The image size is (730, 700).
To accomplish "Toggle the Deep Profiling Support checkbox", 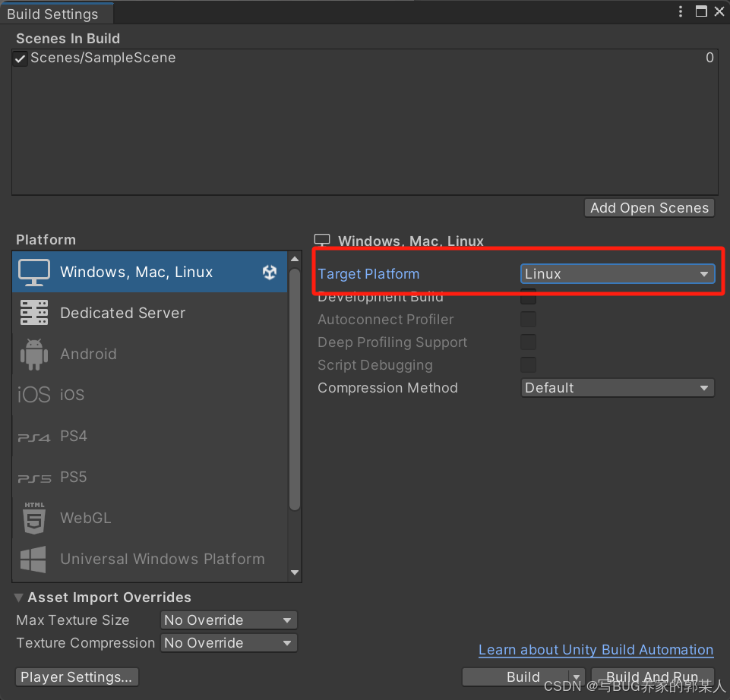I will (529, 342).
